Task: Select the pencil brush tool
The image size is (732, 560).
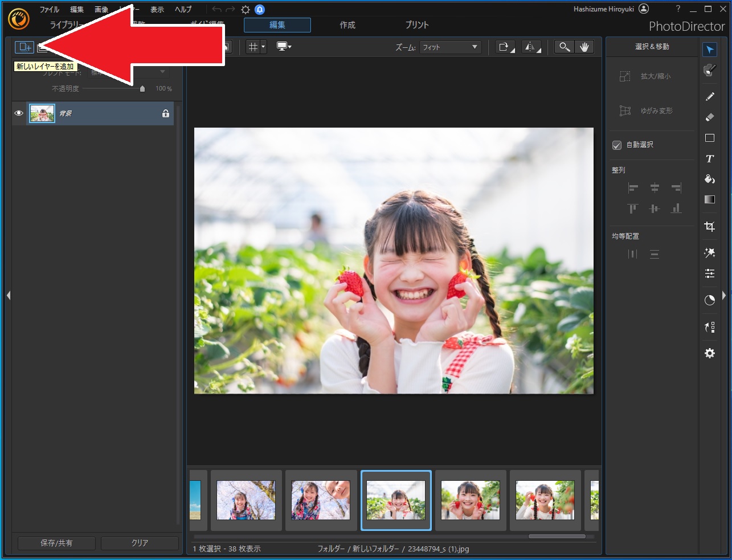Action: pos(710,97)
